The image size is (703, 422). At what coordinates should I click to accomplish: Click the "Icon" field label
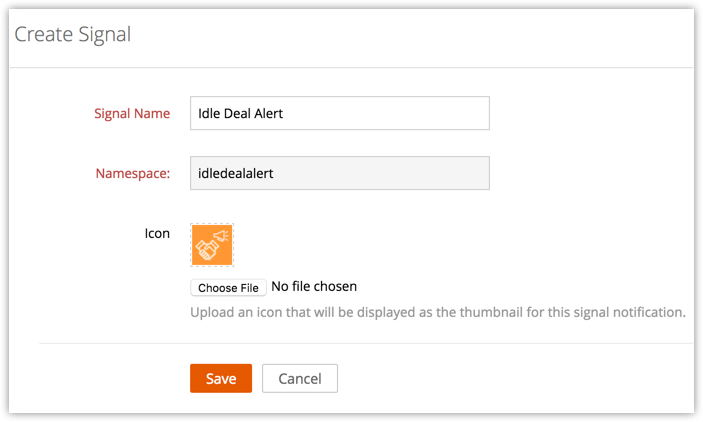tap(157, 233)
